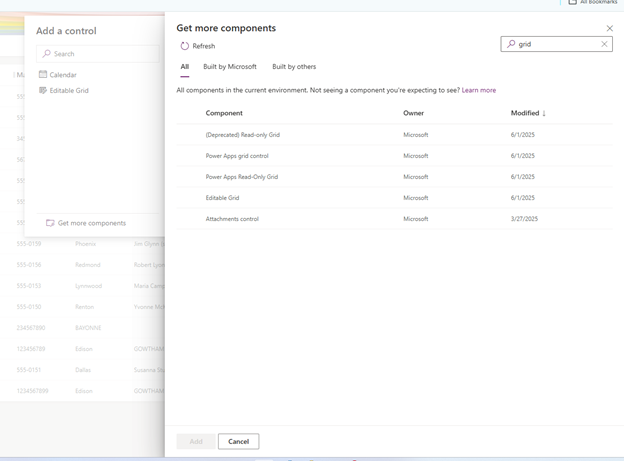Screen dimensions: 624x461
Task: Click the 3/27/2025 modified date
Action: point(524,219)
